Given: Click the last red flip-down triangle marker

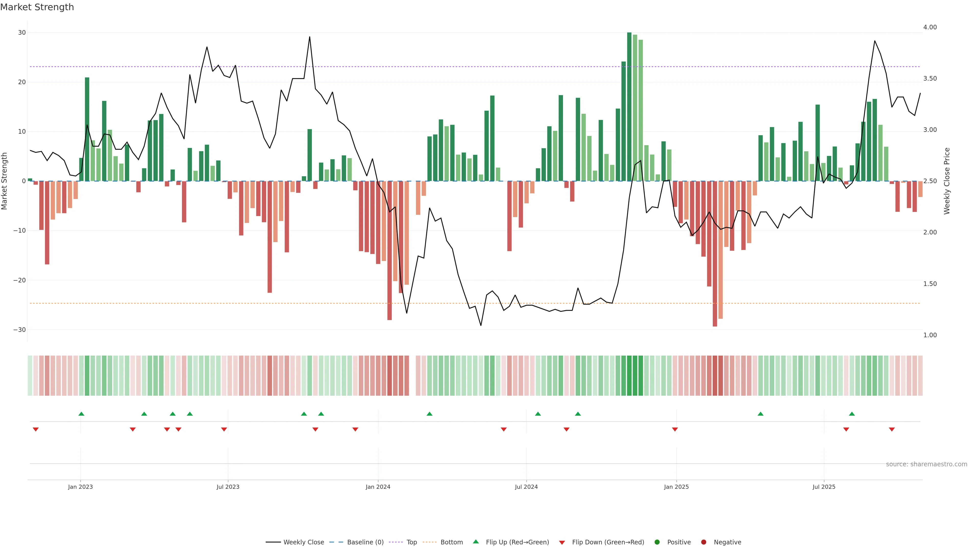Looking at the screenshot, I should pyautogui.click(x=892, y=429).
